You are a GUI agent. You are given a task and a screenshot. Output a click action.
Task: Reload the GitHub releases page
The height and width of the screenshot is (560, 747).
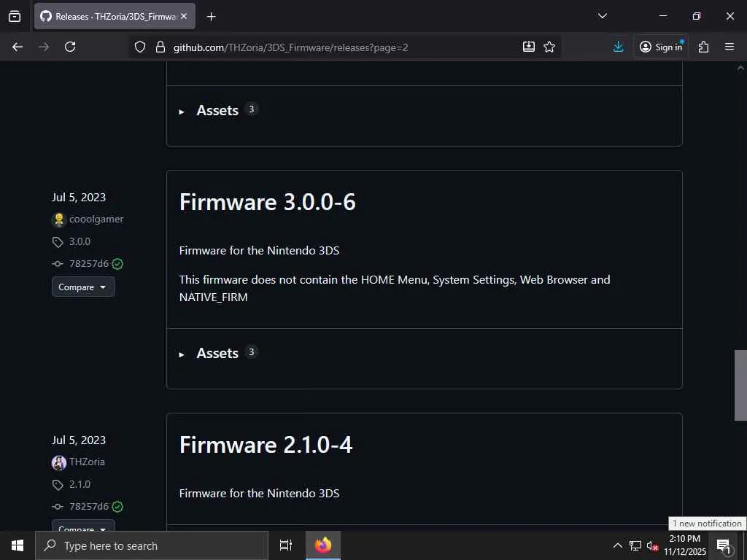[x=70, y=47]
